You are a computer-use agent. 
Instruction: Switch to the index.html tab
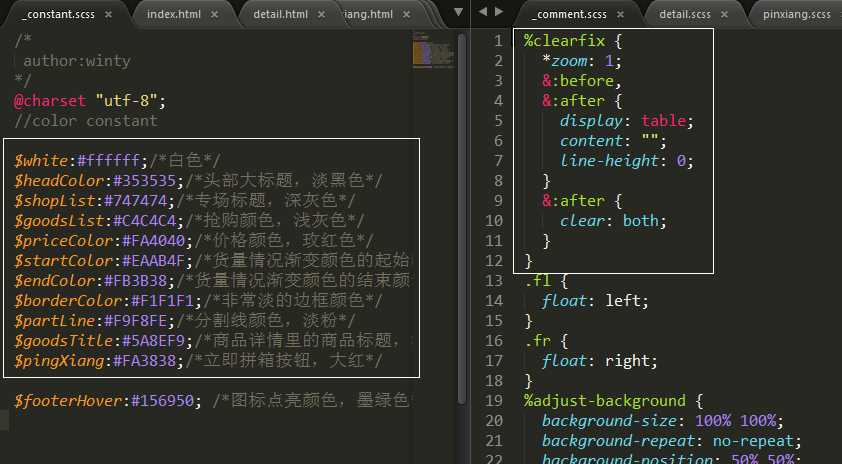pyautogui.click(x=175, y=14)
